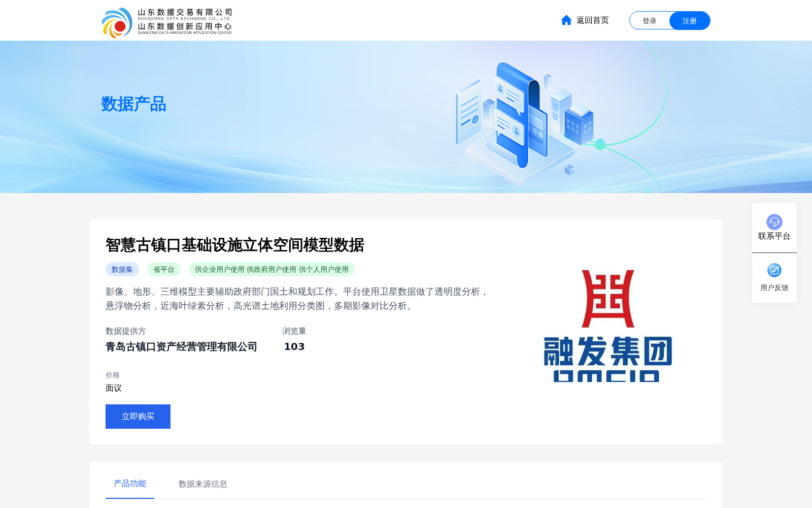Click the 用户反馈 edit icon

(x=774, y=270)
